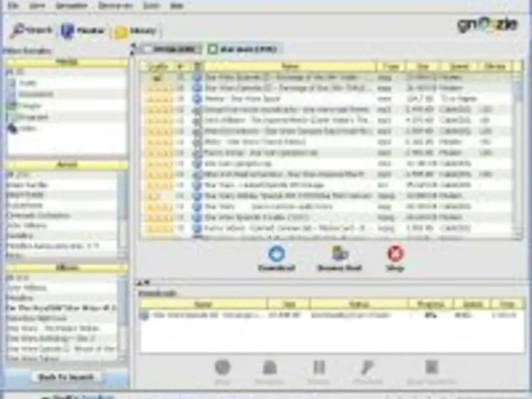Sort results by Type column
Screen dimensions: 532x399
click(392, 66)
